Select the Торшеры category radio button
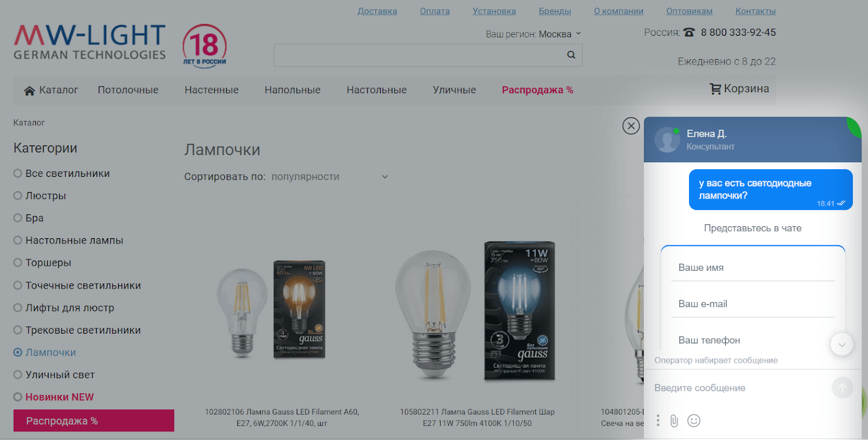 (18, 263)
